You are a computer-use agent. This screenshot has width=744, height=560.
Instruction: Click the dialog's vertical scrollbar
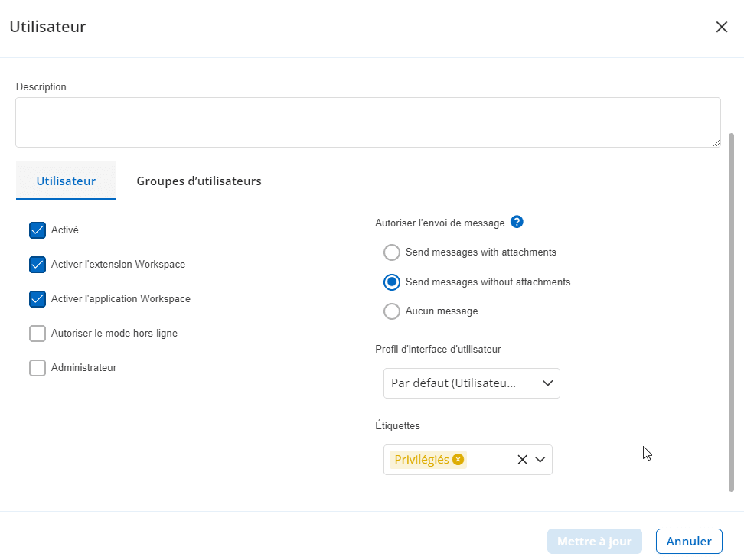pos(731,306)
